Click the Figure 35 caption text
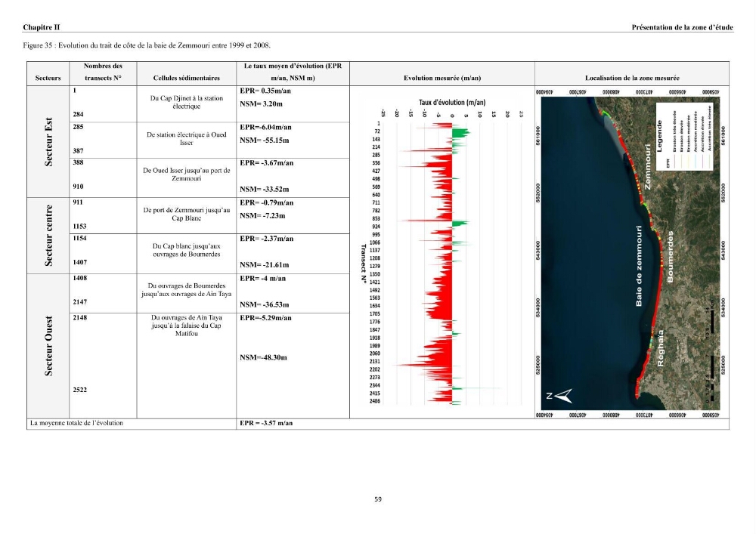 click(x=147, y=45)
